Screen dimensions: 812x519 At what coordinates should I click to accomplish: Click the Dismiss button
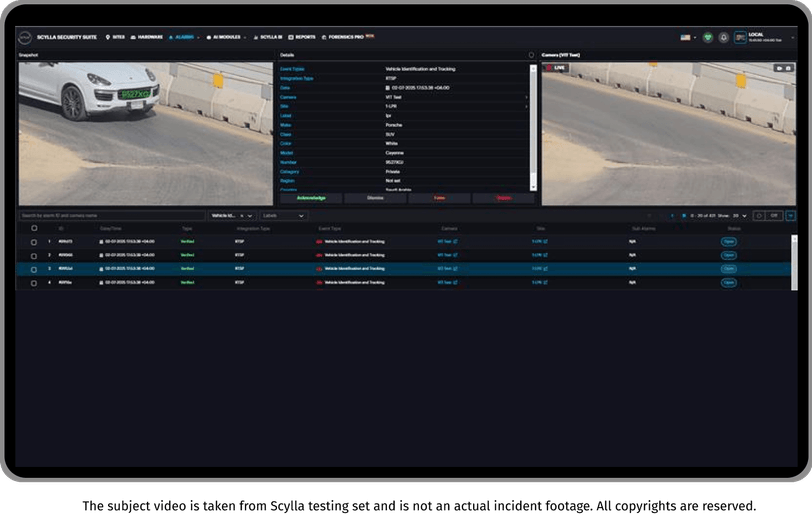375,198
